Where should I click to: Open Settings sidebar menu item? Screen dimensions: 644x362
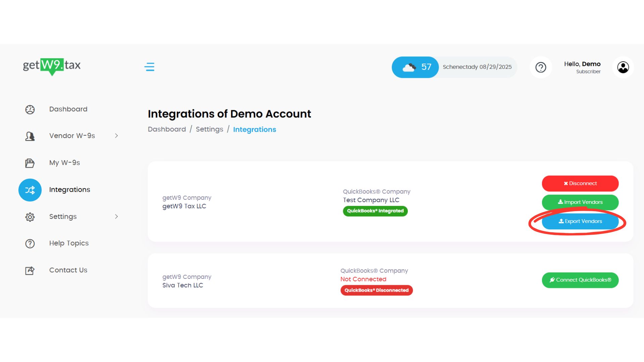[63, 217]
